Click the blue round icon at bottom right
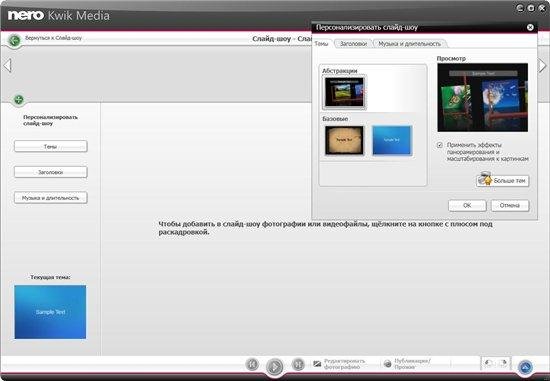550x381 pixels. click(x=525, y=367)
